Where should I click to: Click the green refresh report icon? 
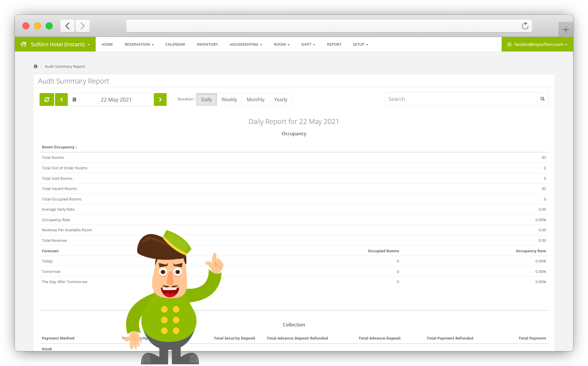[47, 100]
